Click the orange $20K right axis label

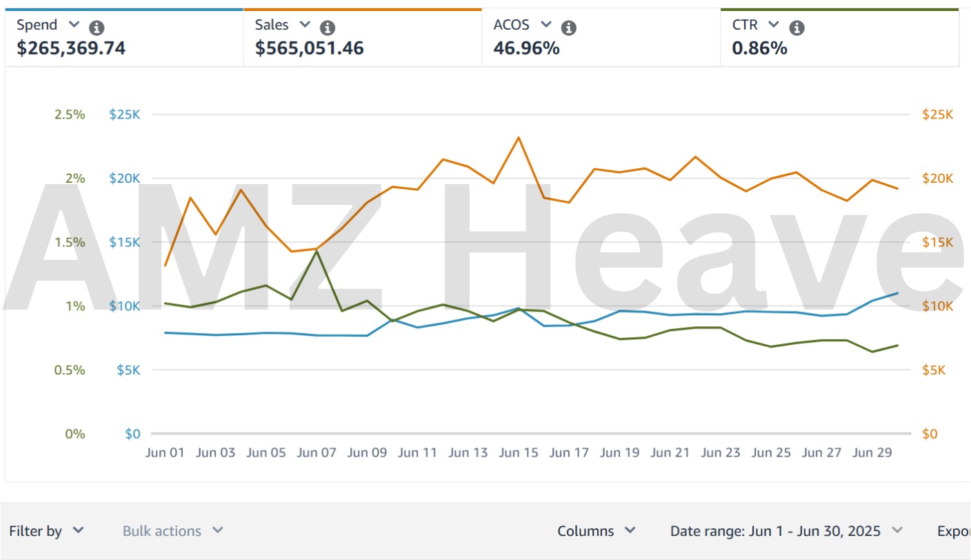(x=938, y=179)
